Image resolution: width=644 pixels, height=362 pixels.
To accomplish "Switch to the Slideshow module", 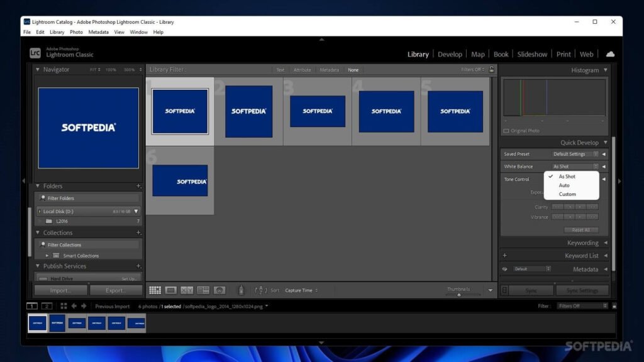I will coord(532,54).
